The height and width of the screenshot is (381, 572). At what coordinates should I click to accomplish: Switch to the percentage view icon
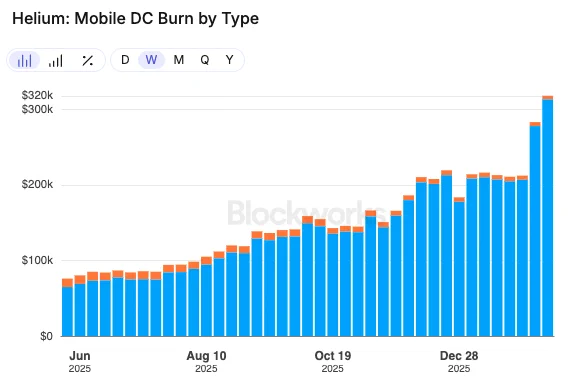click(x=88, y=60)
